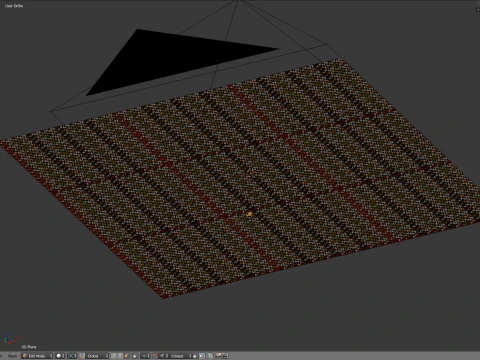This screenshot has height=360, width=480.
Task: Open the Closest snap target dropdown
Action: pos(180,356)
